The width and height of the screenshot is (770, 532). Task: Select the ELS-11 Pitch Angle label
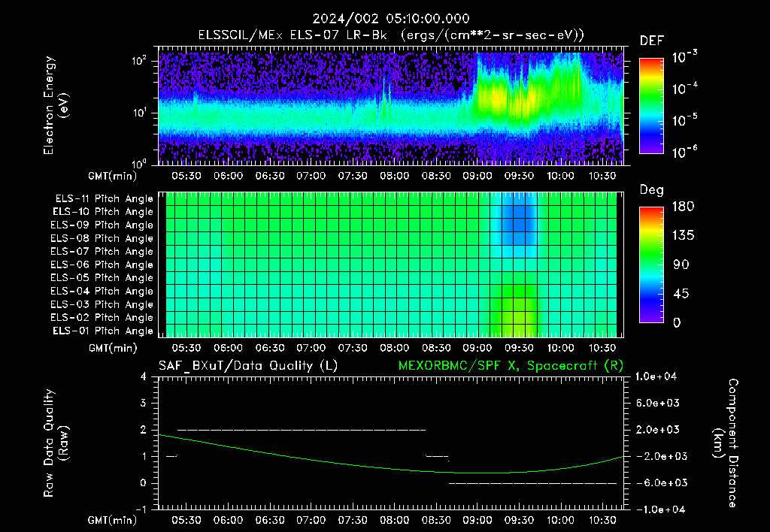tap(104, 199)
